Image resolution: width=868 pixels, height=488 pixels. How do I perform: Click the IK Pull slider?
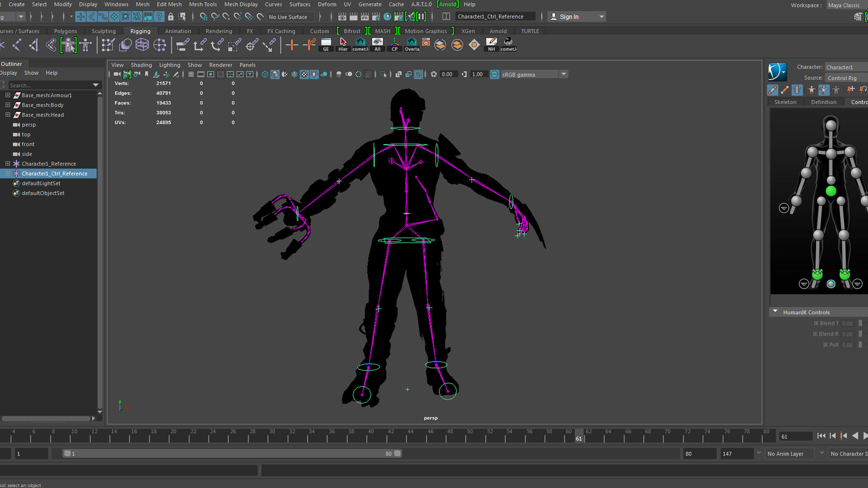point(860,345)
